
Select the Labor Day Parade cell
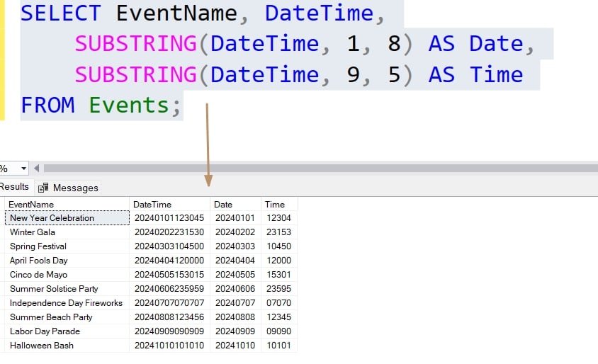click(67, 331)
